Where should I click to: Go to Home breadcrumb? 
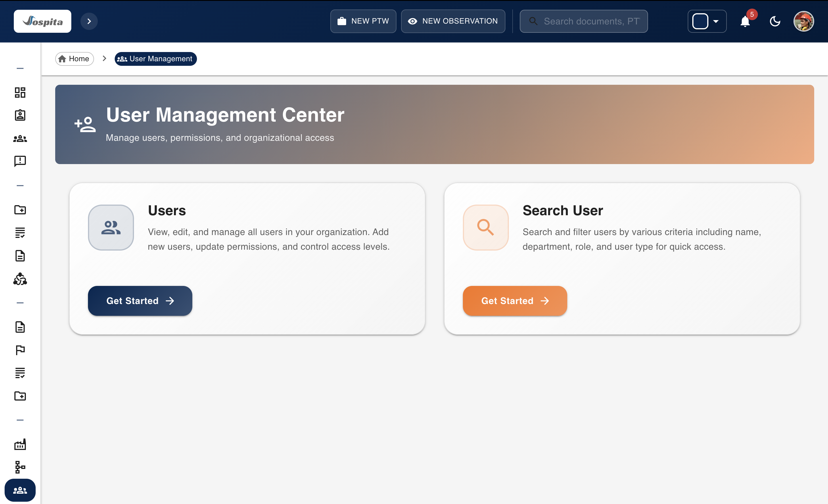[74, 59]
